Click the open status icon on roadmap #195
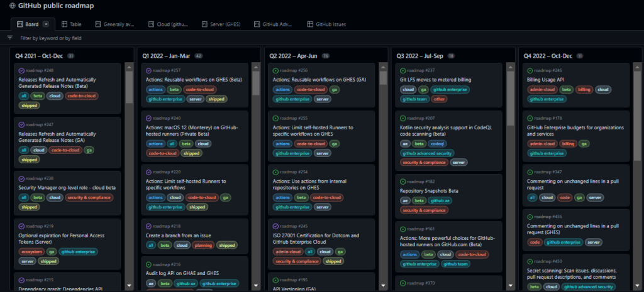 click(275, 279)
